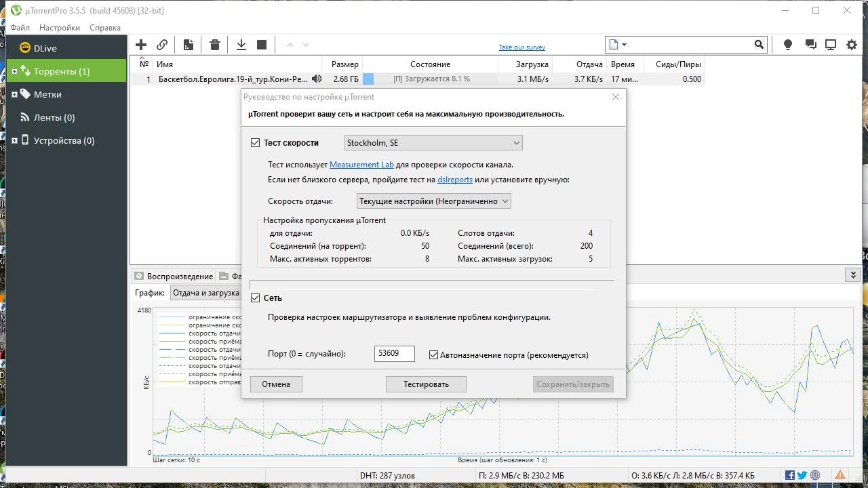Select Метки in the sidebar
868x488 pixels.
66,94
